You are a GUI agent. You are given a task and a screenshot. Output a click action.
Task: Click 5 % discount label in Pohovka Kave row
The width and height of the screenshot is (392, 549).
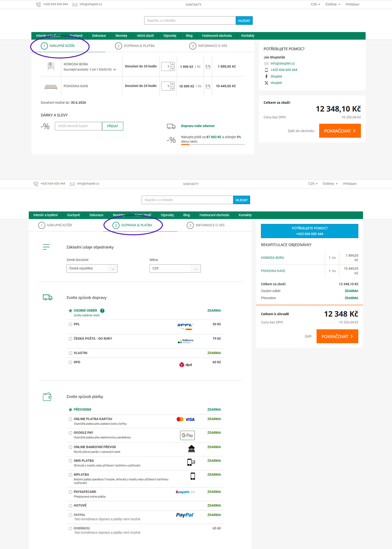point(208,86)
